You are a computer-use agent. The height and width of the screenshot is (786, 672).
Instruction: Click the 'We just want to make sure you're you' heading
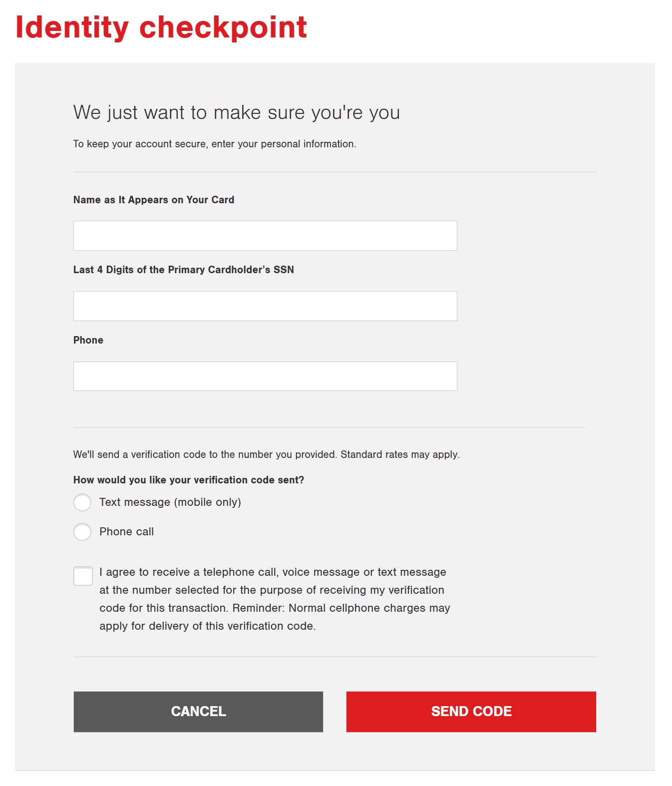237,113
